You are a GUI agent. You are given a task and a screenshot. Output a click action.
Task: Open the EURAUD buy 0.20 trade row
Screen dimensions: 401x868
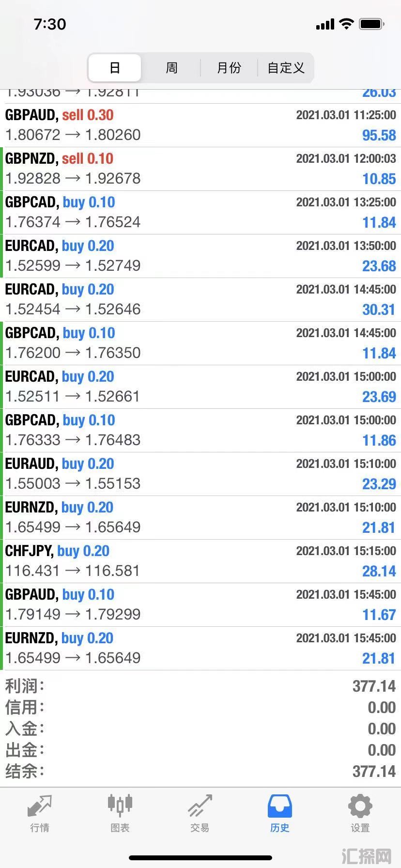click(200, 474)
